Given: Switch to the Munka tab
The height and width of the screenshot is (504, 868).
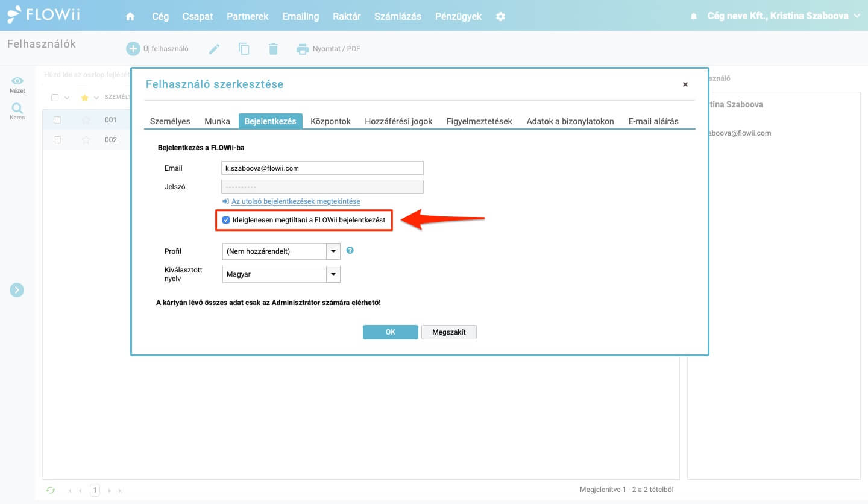Looking at the screenshot, I should pos(217,121).
